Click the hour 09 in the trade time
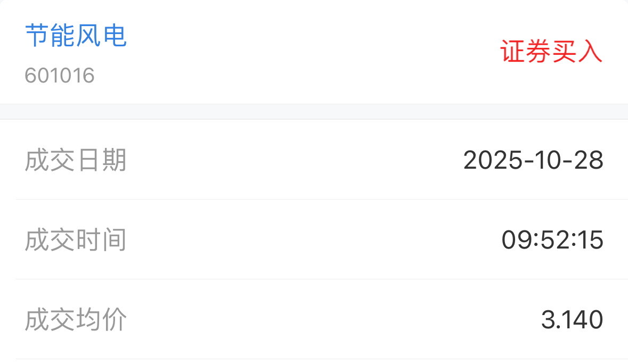Image resolution: width=628 pixels, height=364 pixels. (x=516, y=240)
